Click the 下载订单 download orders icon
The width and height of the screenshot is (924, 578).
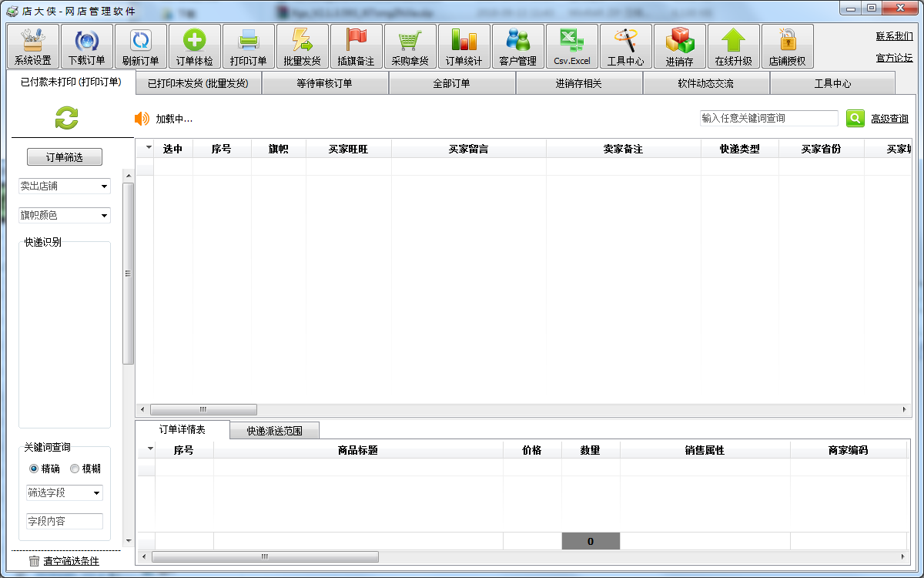click(86, 46)
